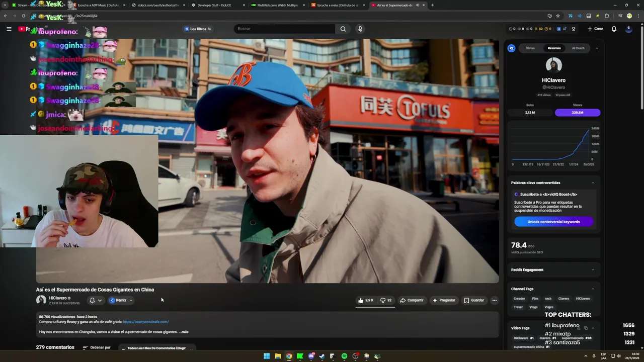Viewport: 644px width, 362px height.
Task: Click the Clavero channel tag
Action: [x=563, y=299]
